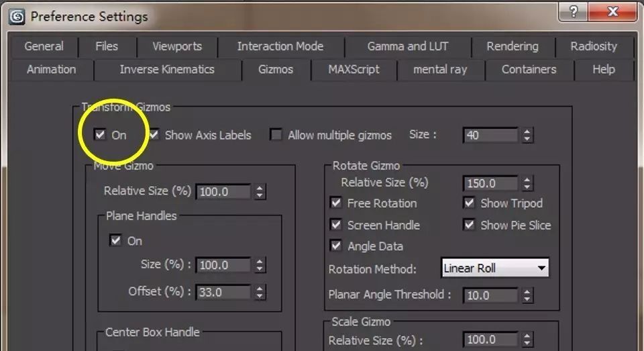This screenshot has height=351, width=644.
Task: Click the Move Gizmo Relative Size field
Action: click(x=223, y=191)
